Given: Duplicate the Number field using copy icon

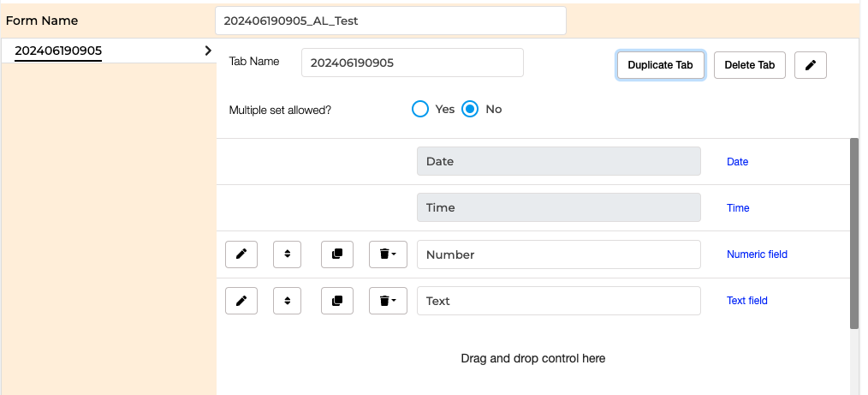Looking at the screenshot, I should pos(337,254).
